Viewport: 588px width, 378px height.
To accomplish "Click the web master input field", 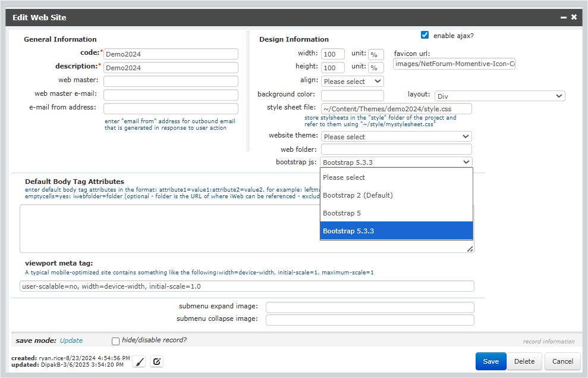I will point(171,81).
